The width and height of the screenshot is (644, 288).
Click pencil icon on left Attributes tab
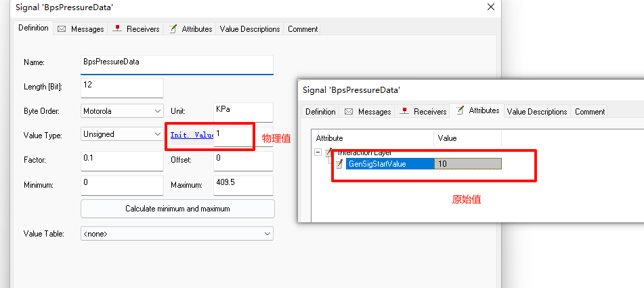[173, 28]
